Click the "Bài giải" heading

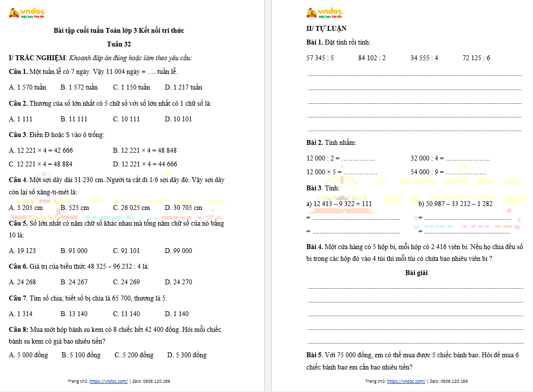416,273
